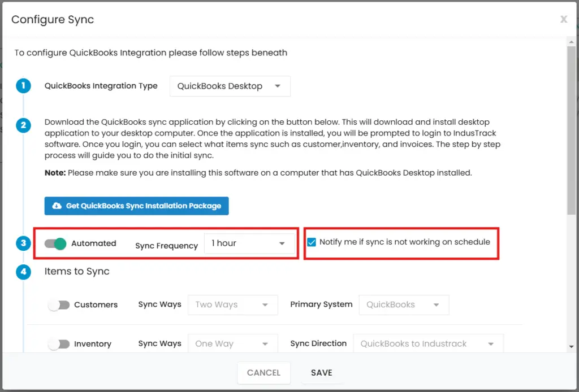Click the Items to Sync heading
The height and width of the screenshot is (392, 579).
pos(77,272)
